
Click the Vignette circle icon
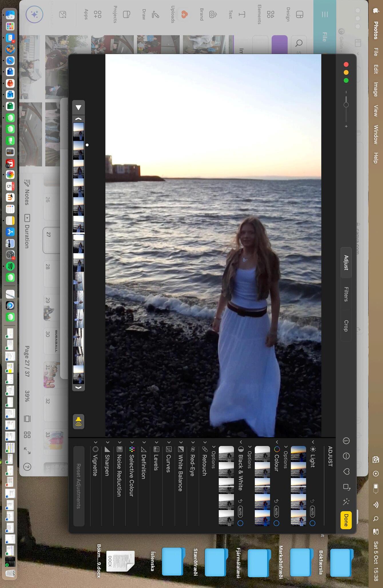pyautogui.click(x=96, y=449)
